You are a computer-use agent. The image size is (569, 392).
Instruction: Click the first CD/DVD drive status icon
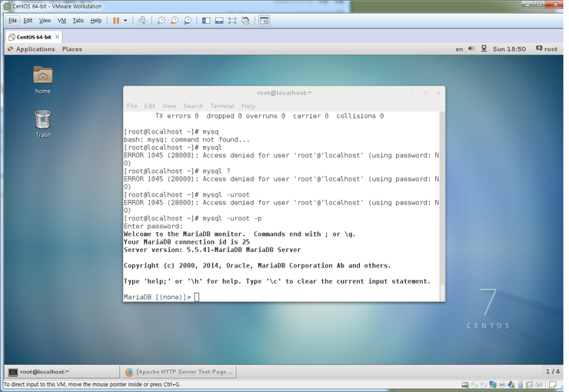[474, 385]
